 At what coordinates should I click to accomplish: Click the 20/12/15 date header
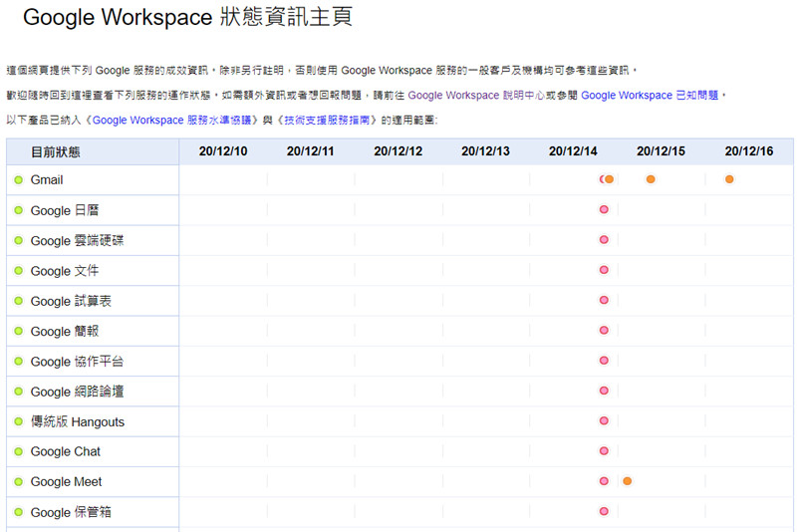click(661, 151)
